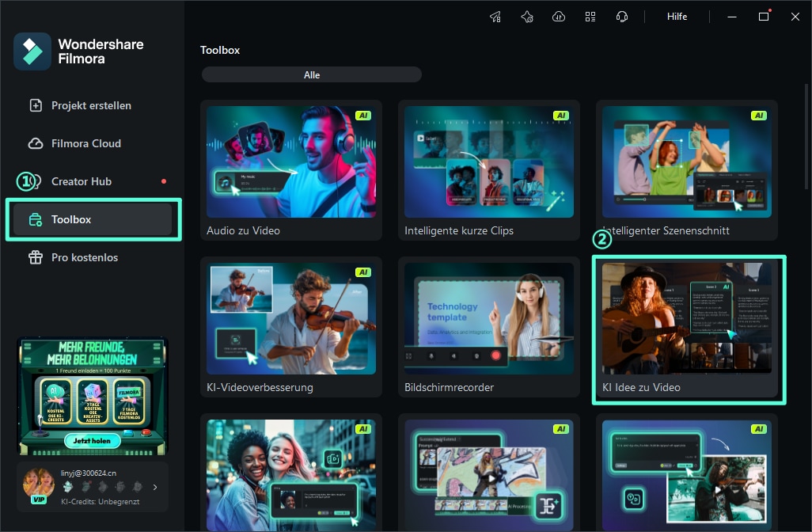812x532 pixels.
Task: Open Projekt erstellen in the sidebar
Action: pyautogui.click(x=91, y=105)
